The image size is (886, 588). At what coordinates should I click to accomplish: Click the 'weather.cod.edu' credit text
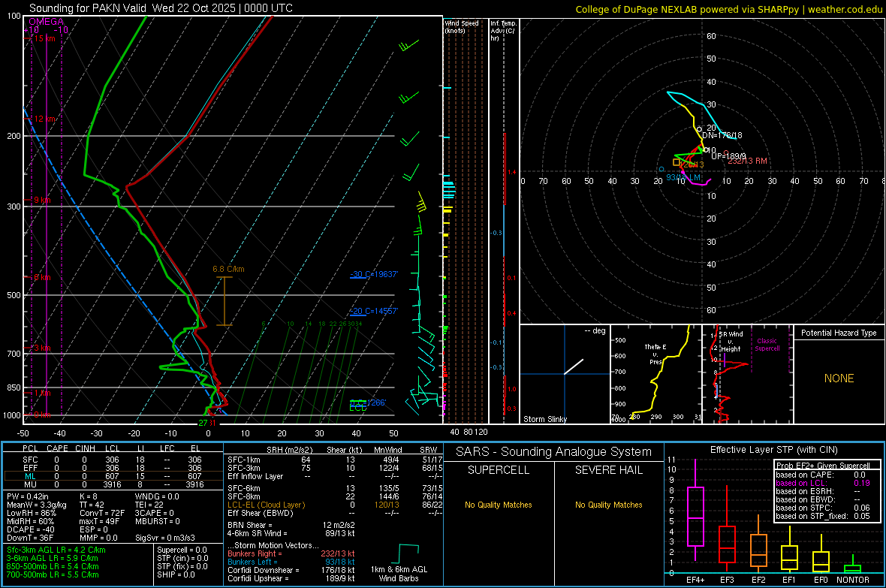click(x=845, y=9)
